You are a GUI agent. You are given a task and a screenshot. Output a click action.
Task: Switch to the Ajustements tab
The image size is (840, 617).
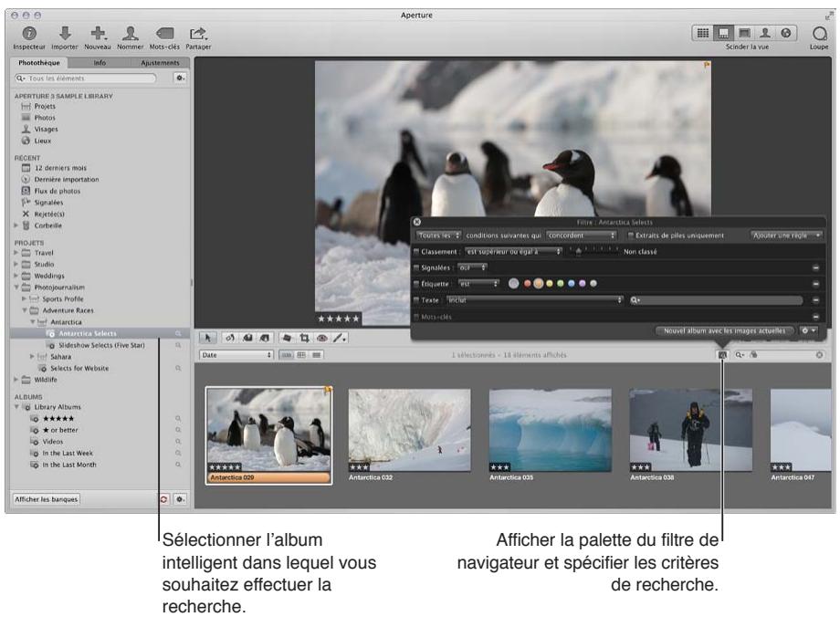[x=160, y=63]
